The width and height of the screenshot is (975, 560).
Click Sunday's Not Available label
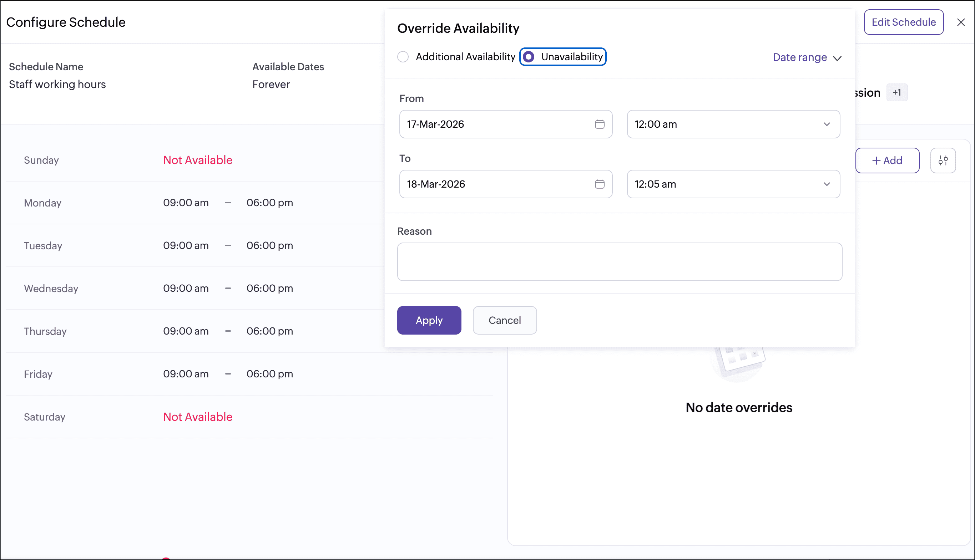tap(197, 160)
